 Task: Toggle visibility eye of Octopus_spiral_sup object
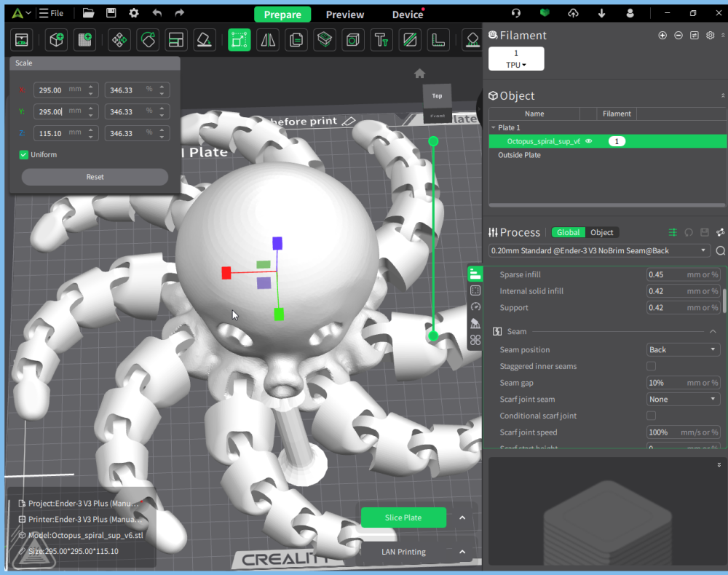589,141
